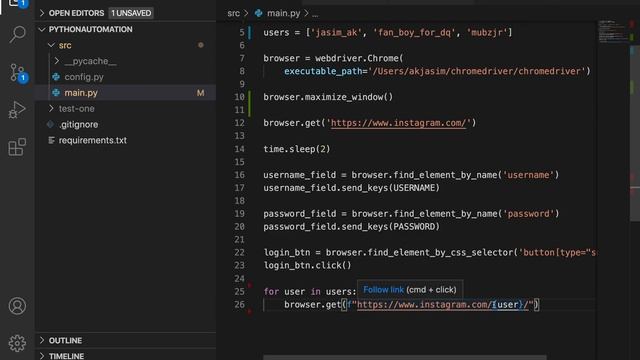Open the Explorer view icon

tap(18, 4)
